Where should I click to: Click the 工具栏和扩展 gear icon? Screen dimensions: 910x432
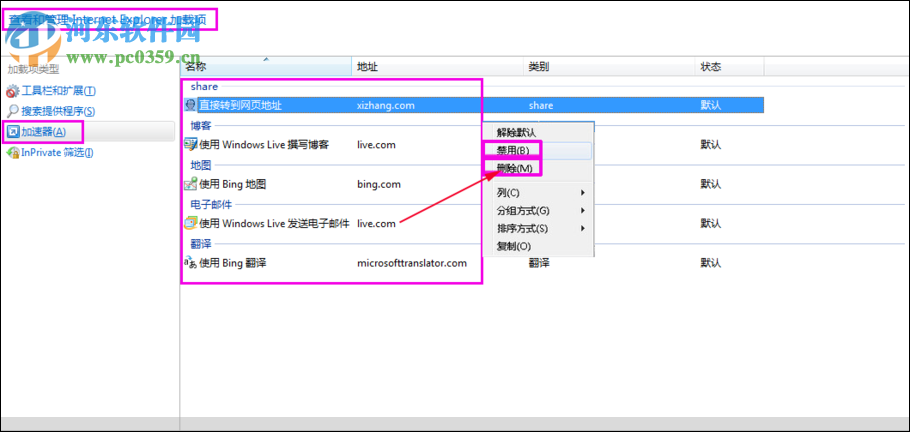pos(12,91)
